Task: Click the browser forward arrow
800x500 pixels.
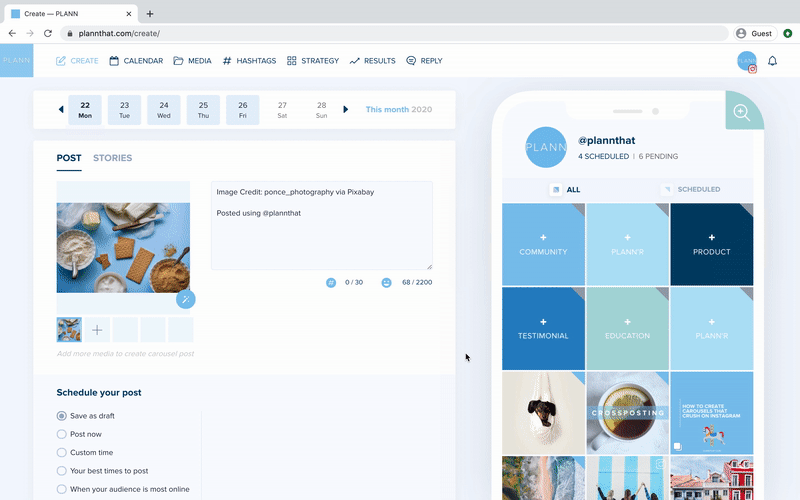Action: tap(30, 33)
